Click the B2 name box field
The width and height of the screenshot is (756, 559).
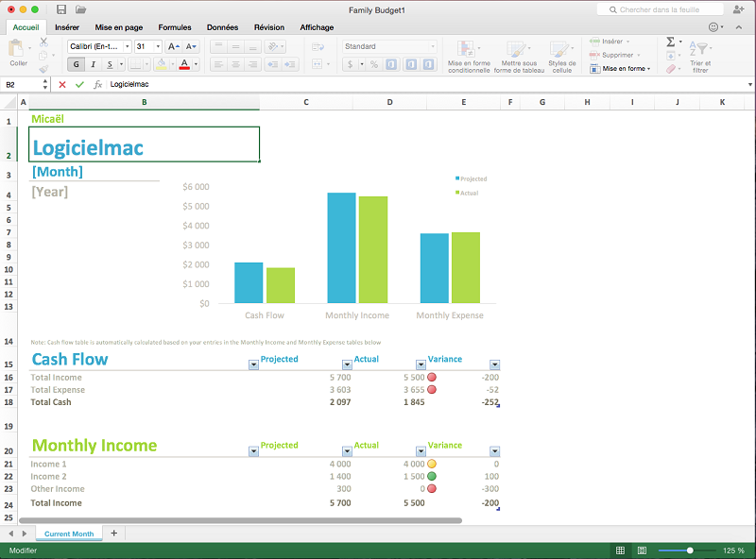pos(22,84)
